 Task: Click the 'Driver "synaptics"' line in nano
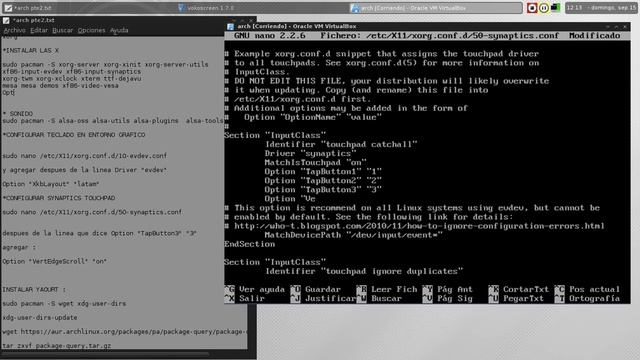[x=310, y=153]
